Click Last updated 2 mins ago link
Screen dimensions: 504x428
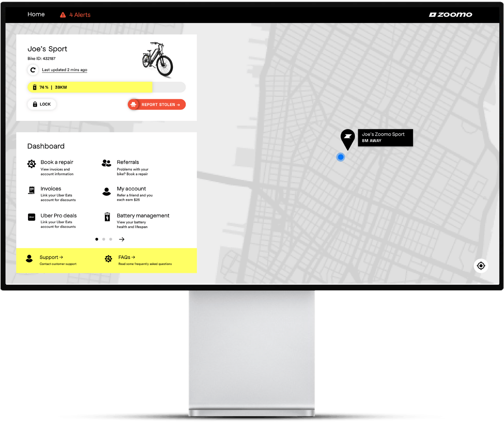point(65,70)
